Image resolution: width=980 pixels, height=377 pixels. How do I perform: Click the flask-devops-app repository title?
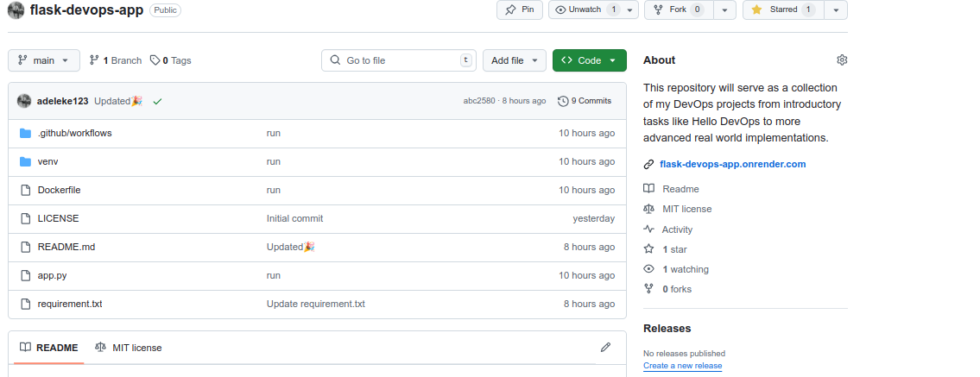[x=86, y=10]
